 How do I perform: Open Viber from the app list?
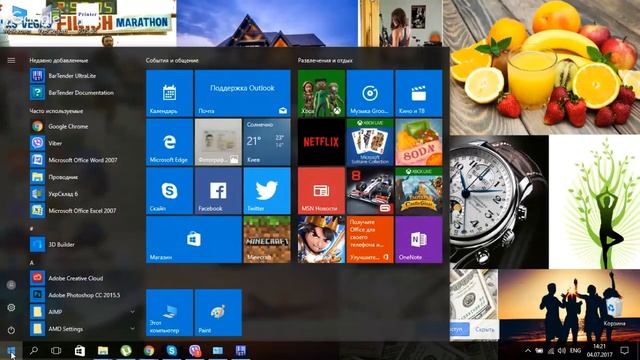[x=83, y=143]
